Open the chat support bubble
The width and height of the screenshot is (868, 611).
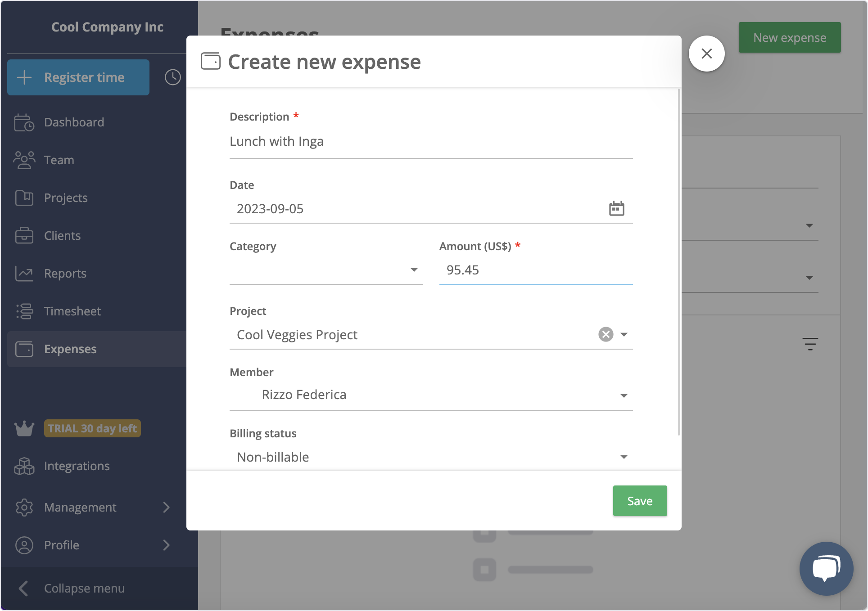coord(826,568)
